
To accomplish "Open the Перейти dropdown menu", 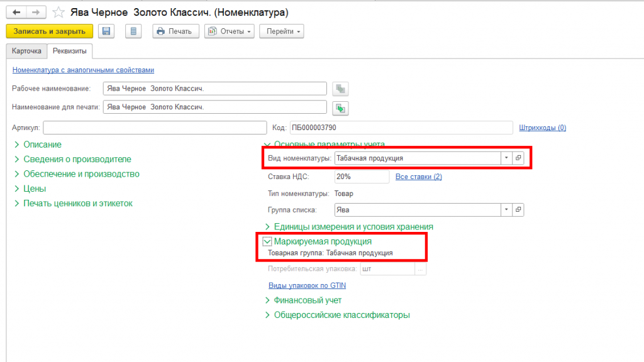I will (x=281, y=31).
